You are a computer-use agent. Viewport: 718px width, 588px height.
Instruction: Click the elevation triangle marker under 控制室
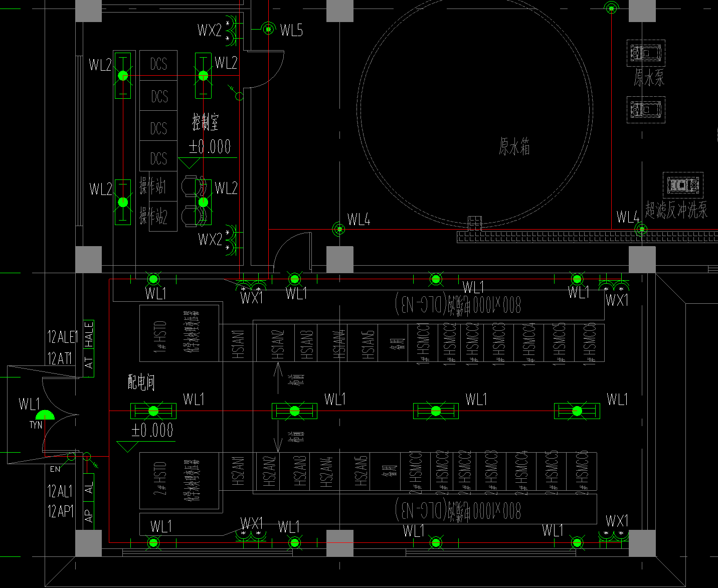[x=190, y=163]
